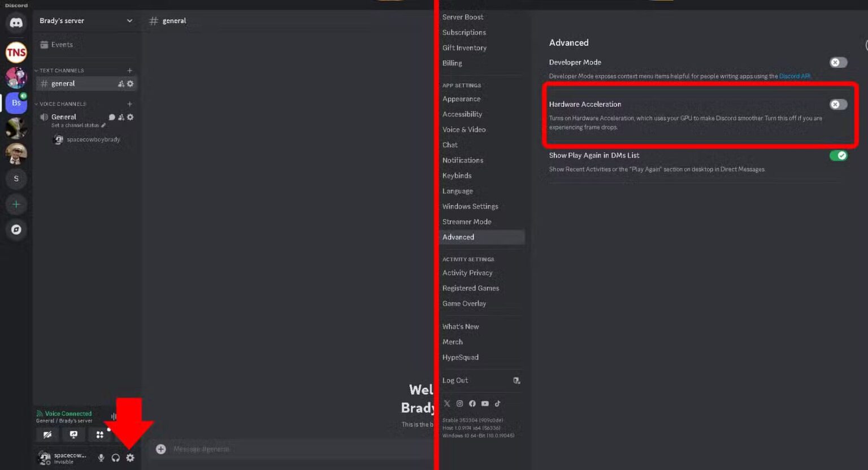The width and height of the screenshot is (868, 470).
Task: Go to Appearance settings page
Action: 461,99
